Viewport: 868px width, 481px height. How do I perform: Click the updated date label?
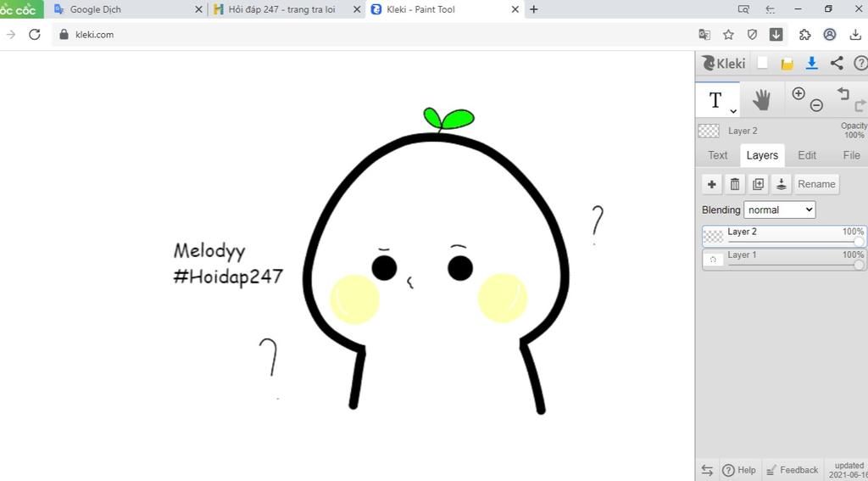(848, 470)
